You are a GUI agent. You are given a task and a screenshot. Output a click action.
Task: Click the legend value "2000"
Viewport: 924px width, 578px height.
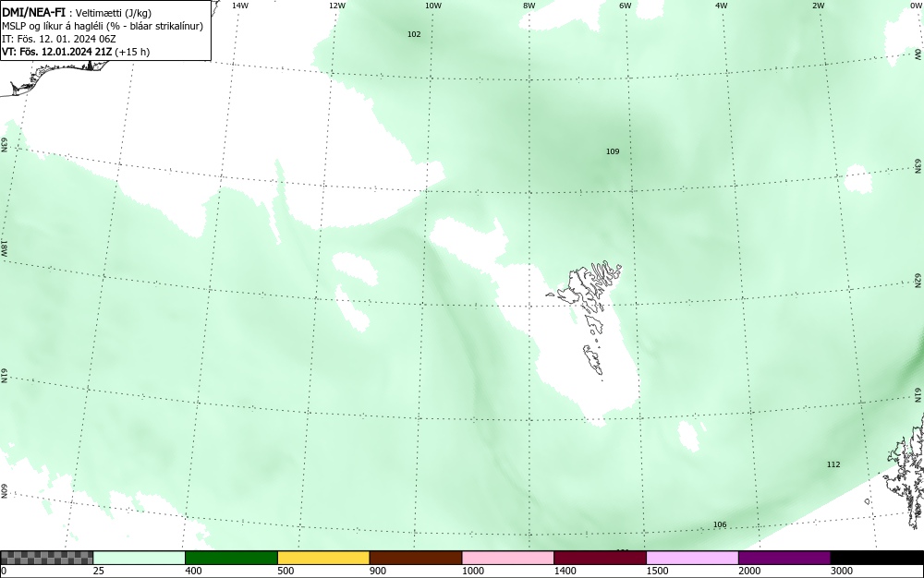click(x=749, y=571)
